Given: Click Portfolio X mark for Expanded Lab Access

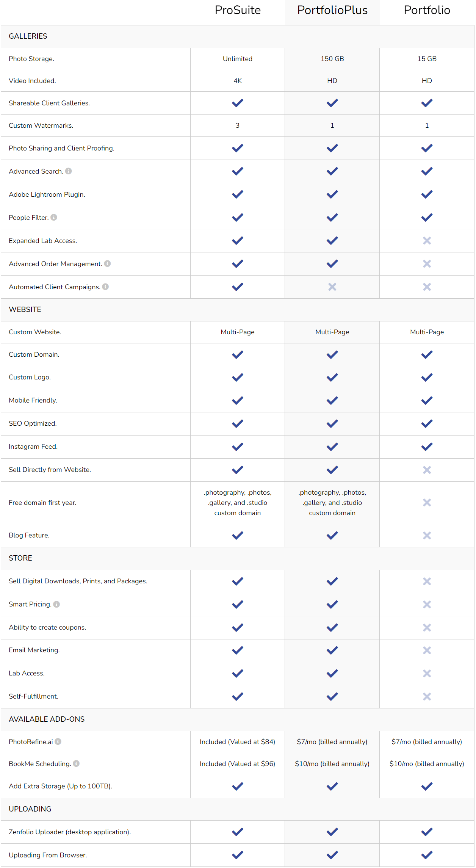Looking at the screenshot, I should pos(427,241).
